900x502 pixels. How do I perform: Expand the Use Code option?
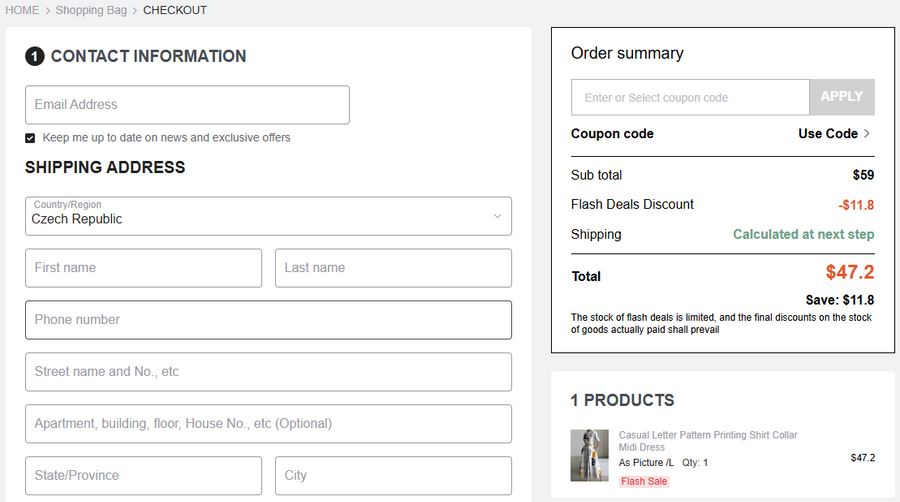828,134
